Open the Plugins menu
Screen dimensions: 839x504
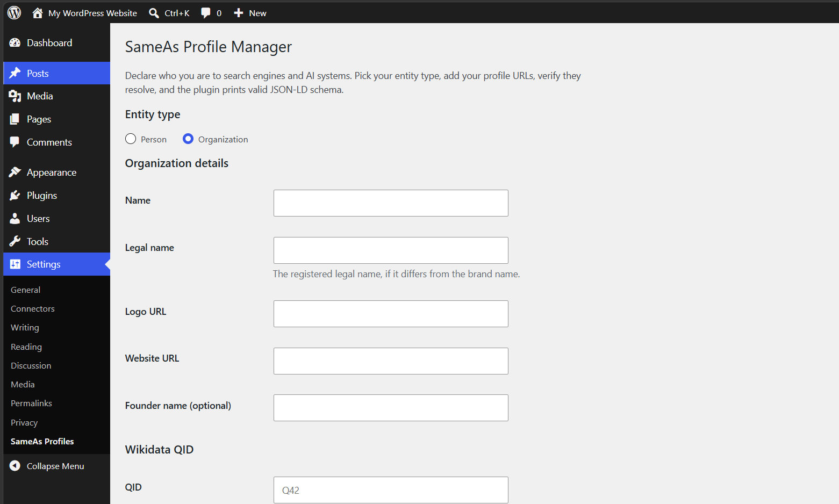coord(42,196)
